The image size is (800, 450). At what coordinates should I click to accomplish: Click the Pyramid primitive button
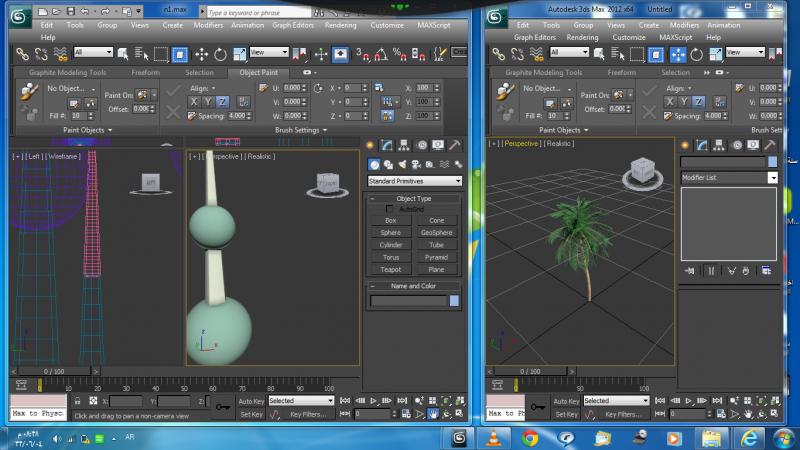(x=436, y=257)
